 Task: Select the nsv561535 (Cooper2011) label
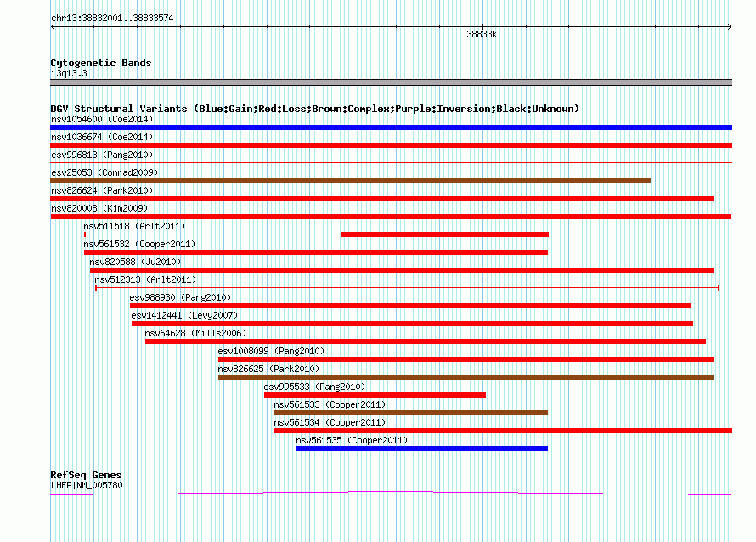coord(352,440)
